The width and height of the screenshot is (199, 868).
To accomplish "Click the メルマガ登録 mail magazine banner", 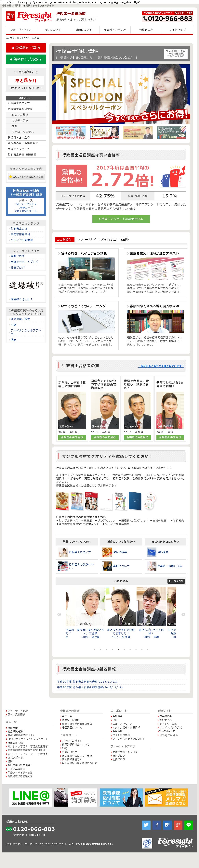I will point(167,798).
